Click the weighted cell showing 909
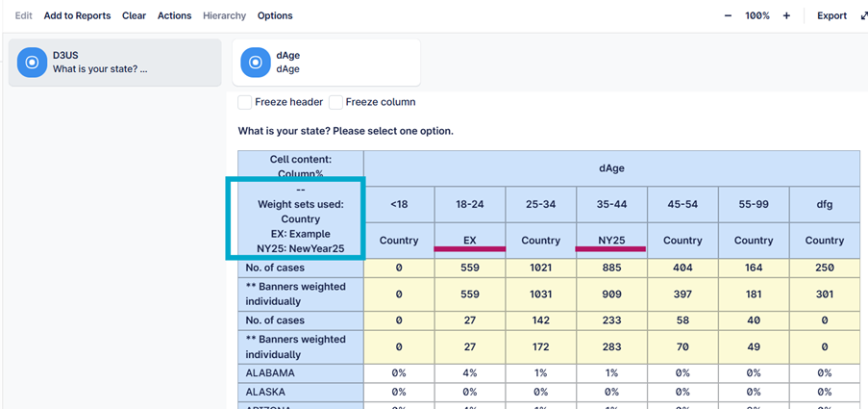868x409 pixels. pyautogui.click(x=611, y=294)
